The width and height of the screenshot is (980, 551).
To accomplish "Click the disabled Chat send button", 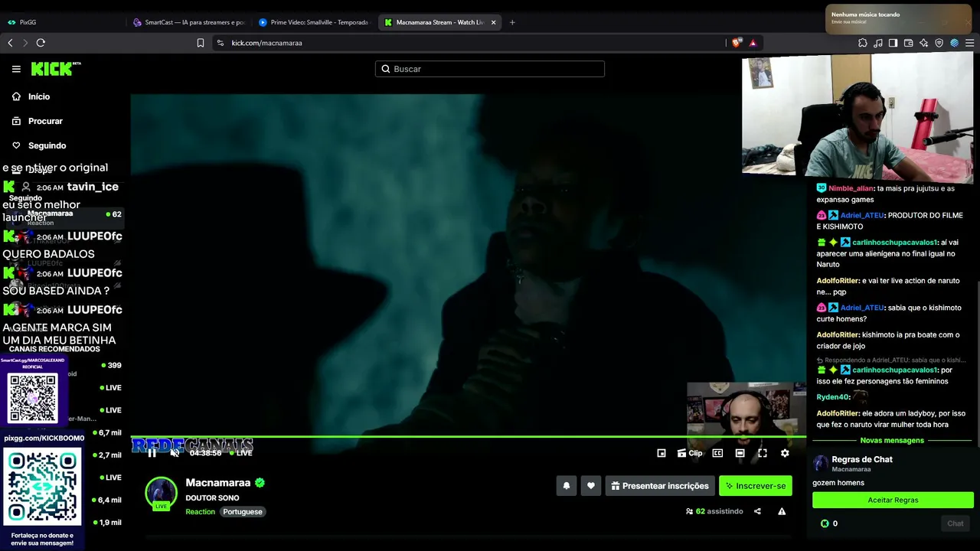I will click(x=955, y=523).
